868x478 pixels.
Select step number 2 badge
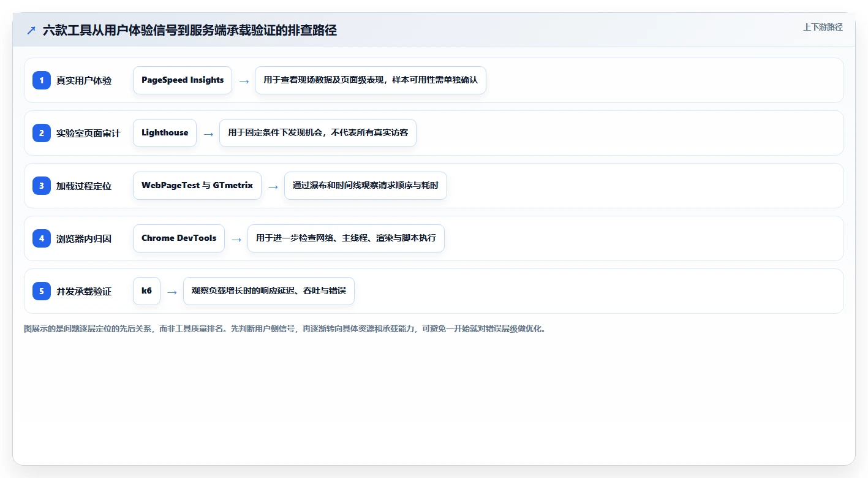point(42,133)
